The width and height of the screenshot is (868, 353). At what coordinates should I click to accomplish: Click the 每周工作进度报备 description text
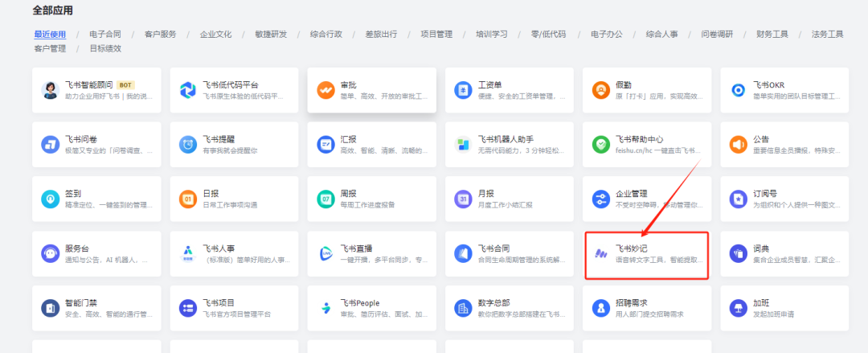[367, 205]
